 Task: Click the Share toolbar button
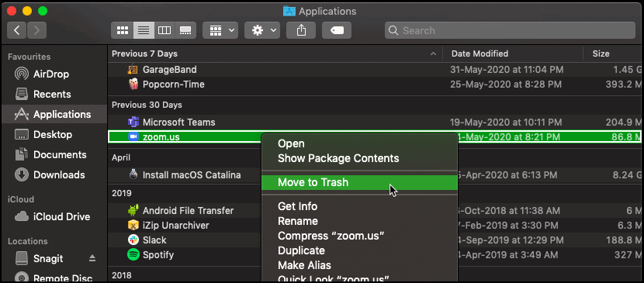pyautogui.click(x=301, y=30)
